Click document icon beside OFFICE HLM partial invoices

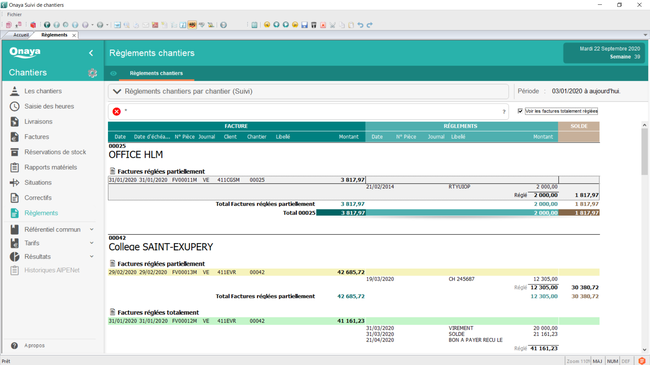point(112,171)
